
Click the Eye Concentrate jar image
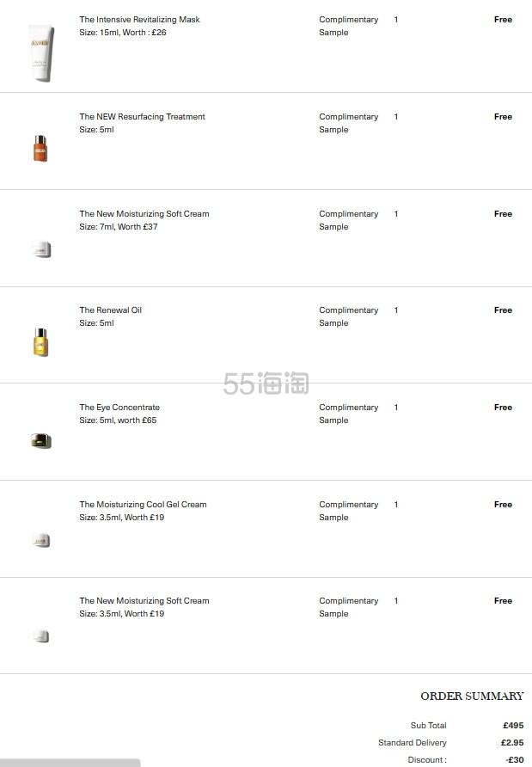click(x=41, y=440)
